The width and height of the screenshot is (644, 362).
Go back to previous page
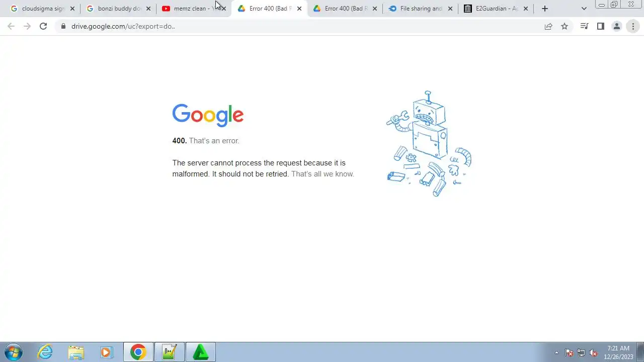click(11, 26)
